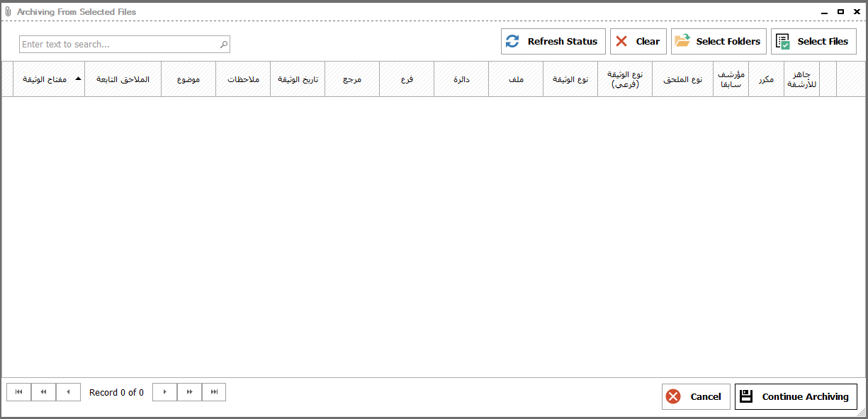Click the نوع الوثيقة (فرعي) column header
The image size is (868, 419).
point(625,79)
